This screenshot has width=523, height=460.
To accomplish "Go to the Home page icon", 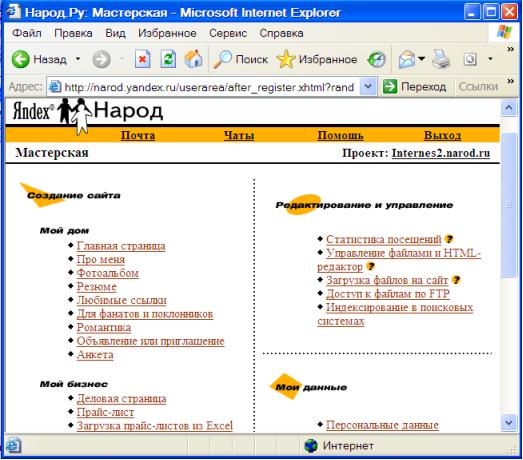I will [x=193, y=59].
